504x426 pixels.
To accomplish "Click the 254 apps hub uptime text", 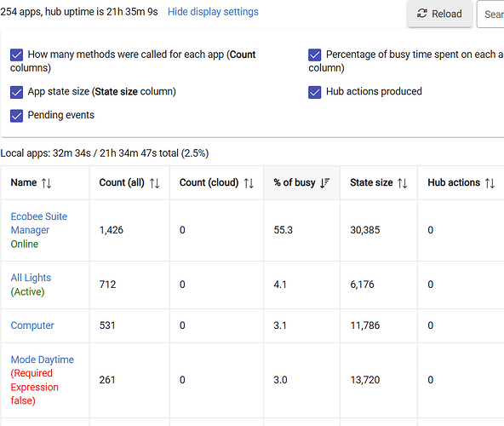I will 79,12.
